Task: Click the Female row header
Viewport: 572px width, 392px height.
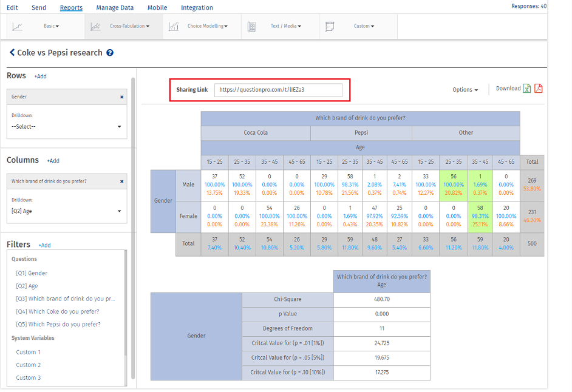Action: pos(188,217)
